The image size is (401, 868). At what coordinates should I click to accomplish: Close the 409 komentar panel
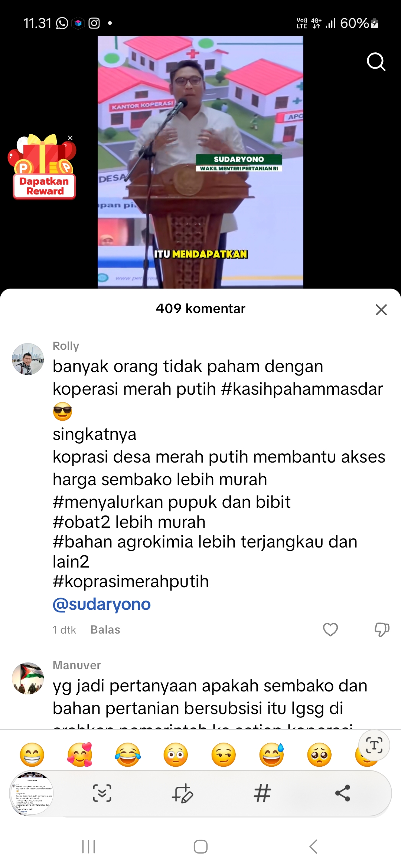click(381, 309)
